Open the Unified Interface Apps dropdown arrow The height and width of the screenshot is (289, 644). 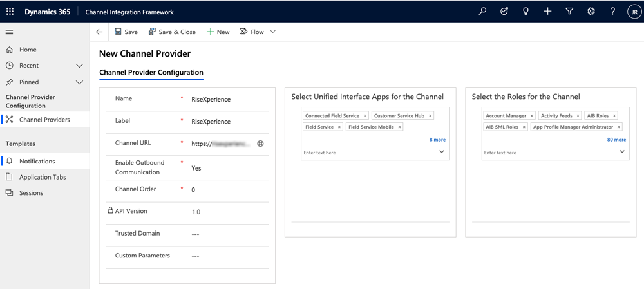(x=442, y=152)
